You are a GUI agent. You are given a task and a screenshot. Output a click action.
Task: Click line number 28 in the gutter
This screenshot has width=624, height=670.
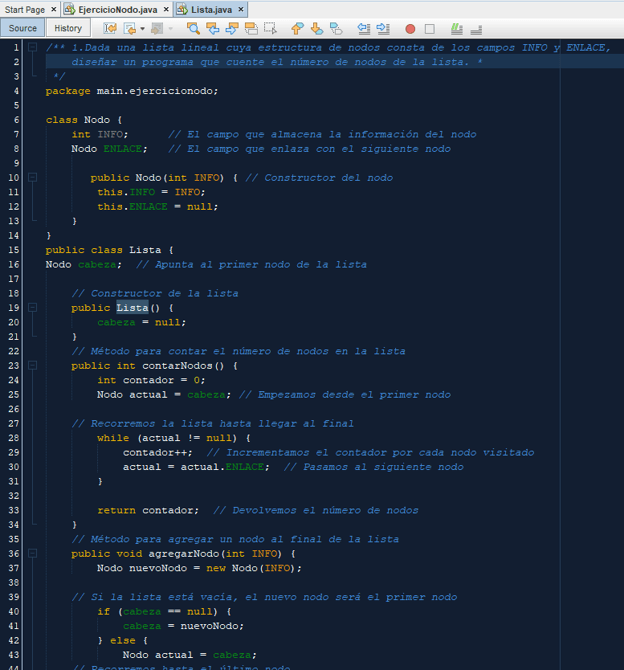14,438
